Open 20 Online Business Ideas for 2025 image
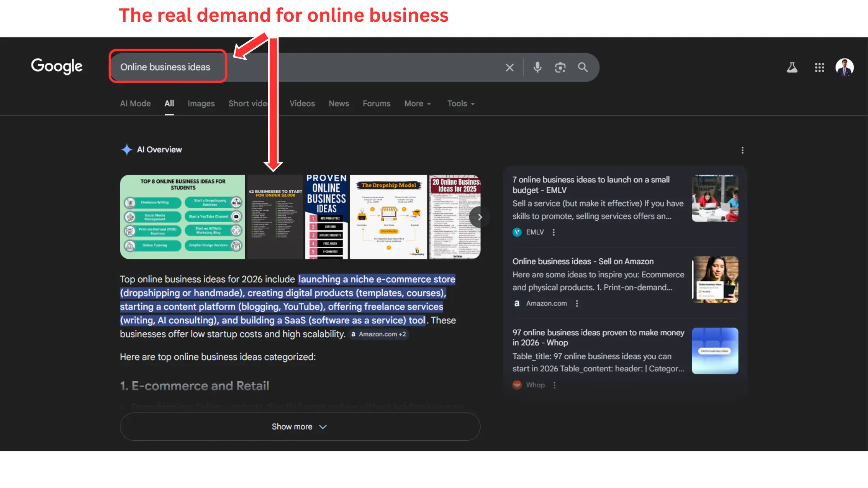The image size is (868, 488). coord(455,217)
